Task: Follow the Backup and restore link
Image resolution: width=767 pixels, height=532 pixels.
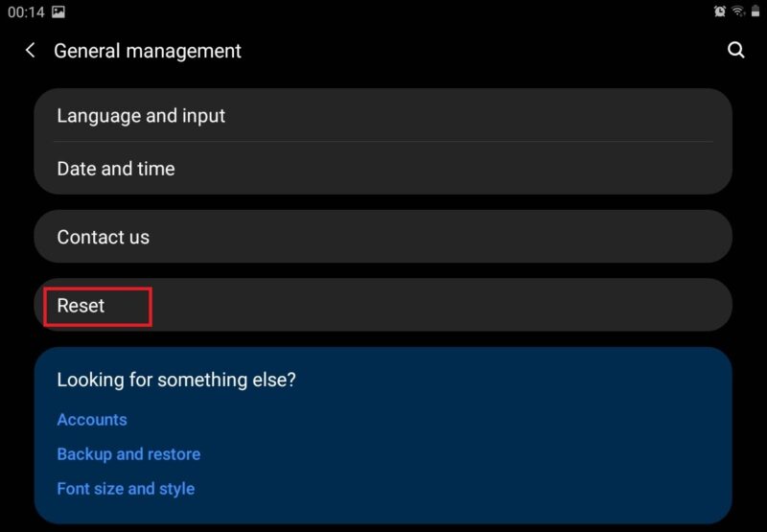Action: pos(128,453)
